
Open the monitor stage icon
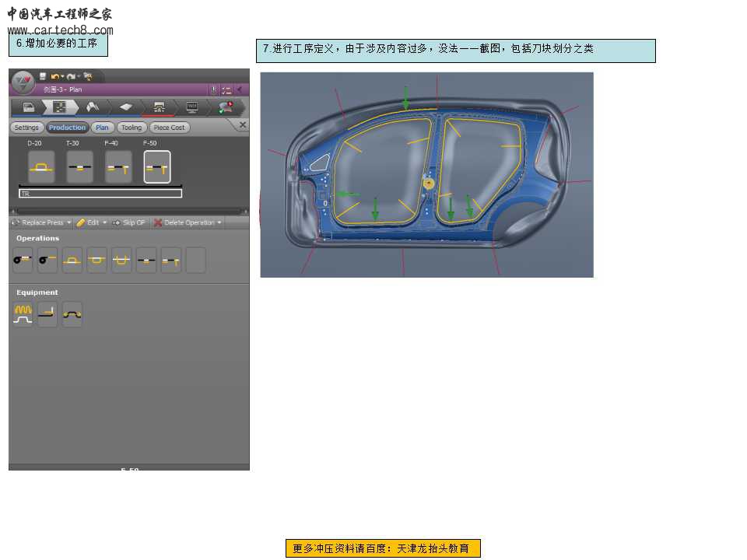[192, 107]
